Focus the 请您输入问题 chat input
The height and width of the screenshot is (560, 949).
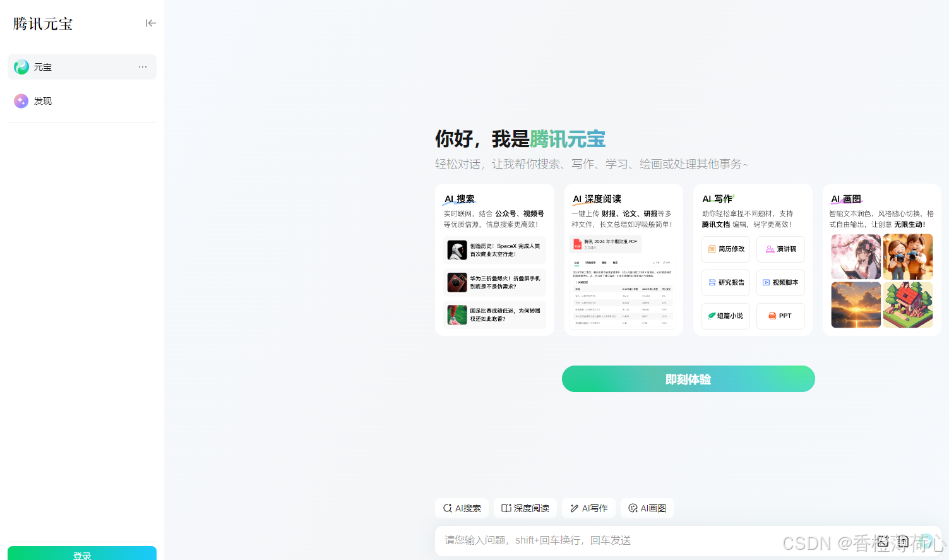point(688,541)
